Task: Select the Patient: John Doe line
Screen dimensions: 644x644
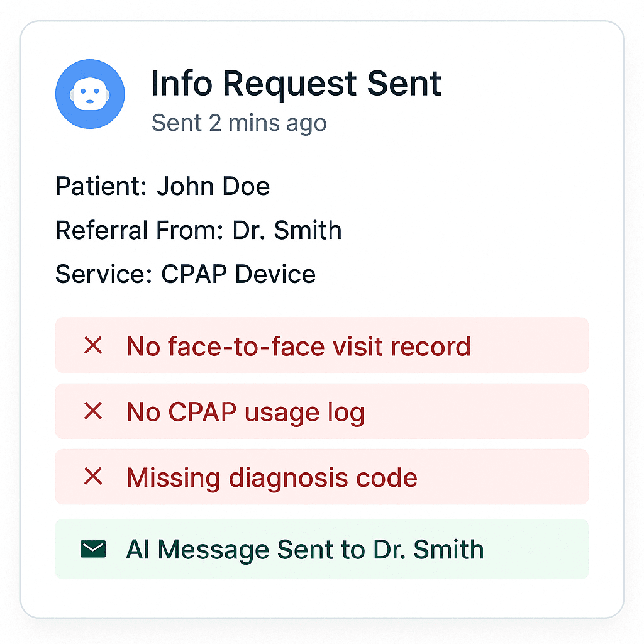Action: tap(163, 186)
